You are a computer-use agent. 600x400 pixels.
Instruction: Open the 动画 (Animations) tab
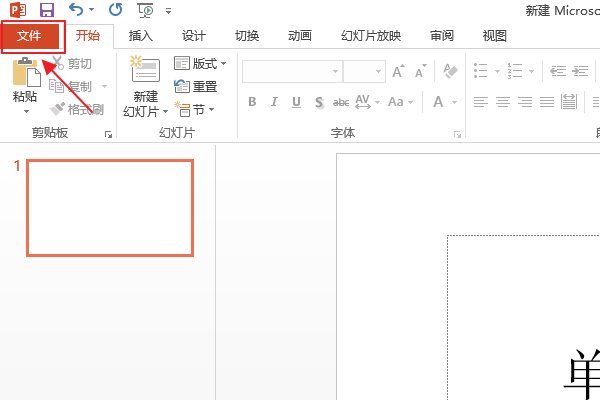[300, 36]
